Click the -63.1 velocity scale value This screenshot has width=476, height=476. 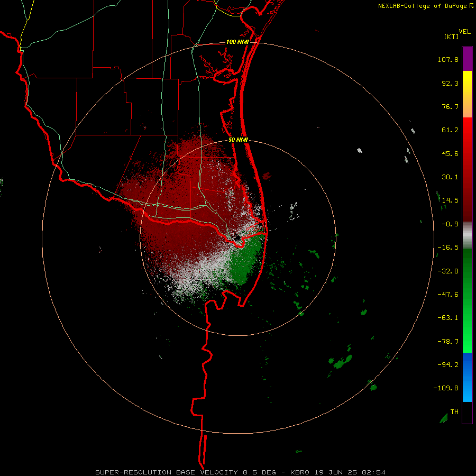pyautogui.click(x=448, y=318)
